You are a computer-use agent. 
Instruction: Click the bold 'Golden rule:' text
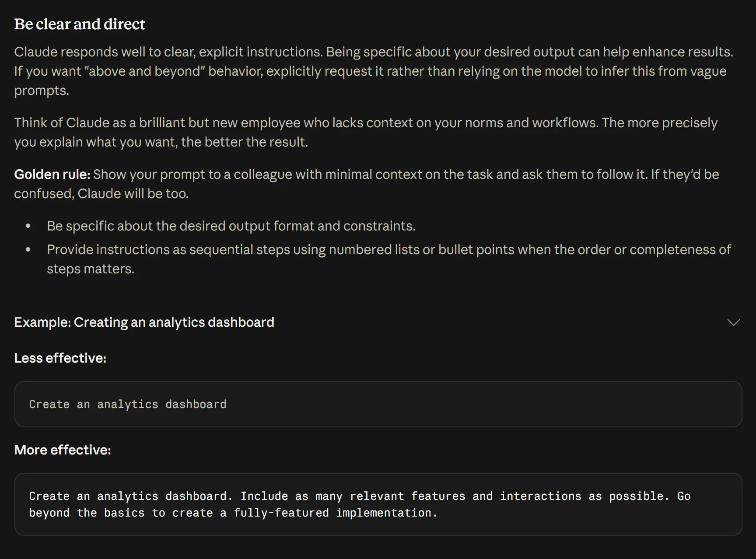click(x=52, y=175)
